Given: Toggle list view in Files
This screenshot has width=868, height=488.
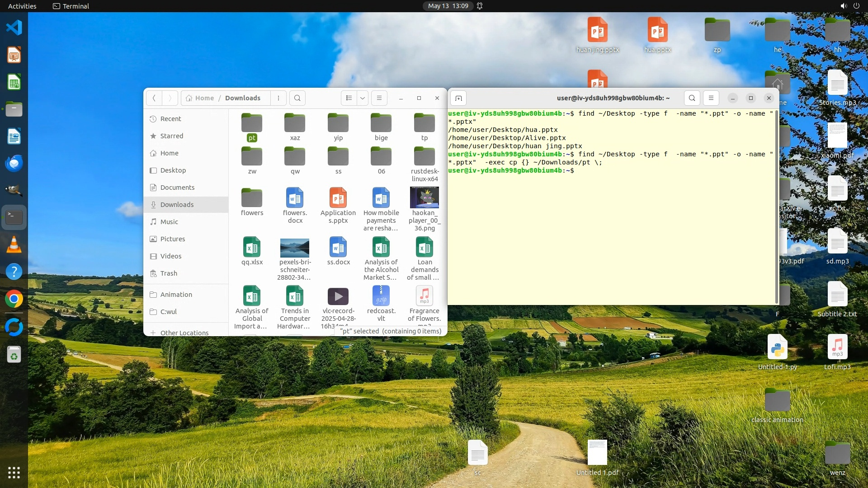Looking at the screenshot, I should click(349, 98).
